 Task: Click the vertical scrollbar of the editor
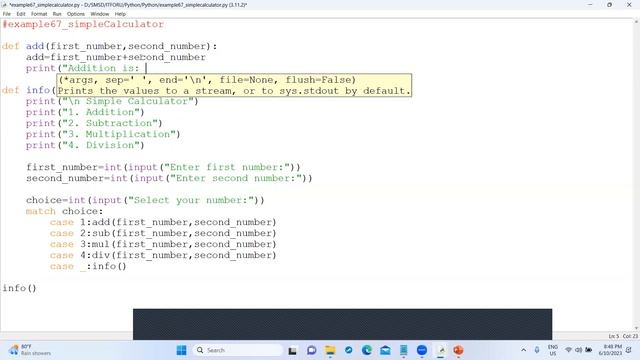point(636,176)
